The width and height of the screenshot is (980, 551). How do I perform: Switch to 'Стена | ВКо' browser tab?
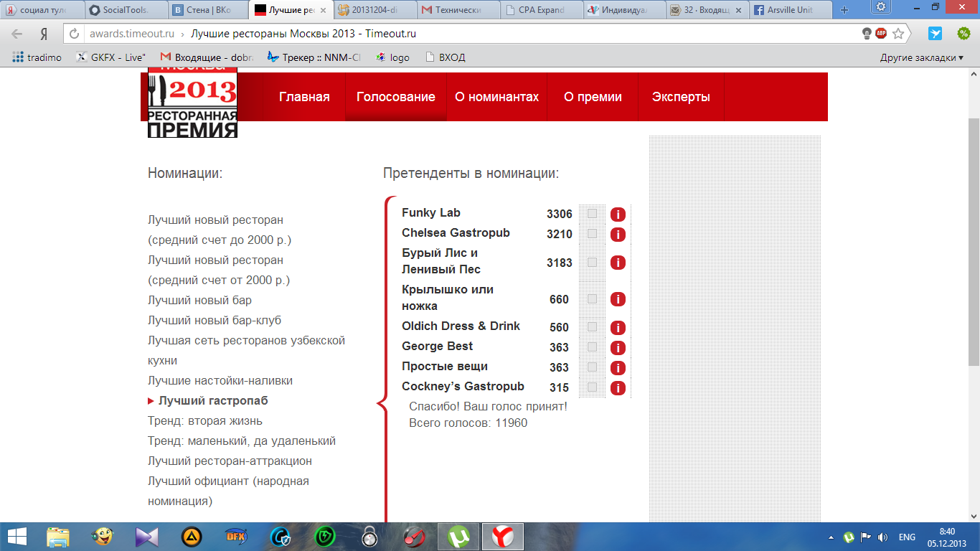pyautogui.click(x=209, y=10)
